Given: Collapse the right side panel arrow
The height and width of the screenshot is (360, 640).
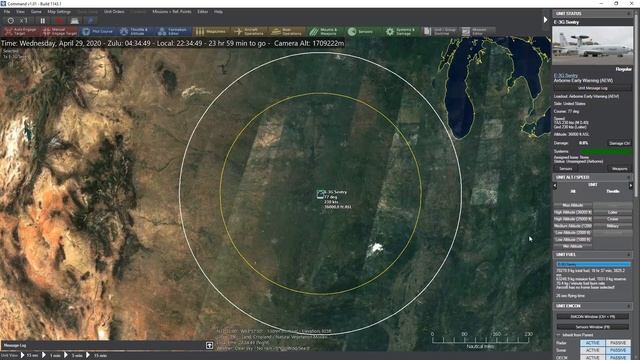Looking at the screenshot, I should [545, 20].
